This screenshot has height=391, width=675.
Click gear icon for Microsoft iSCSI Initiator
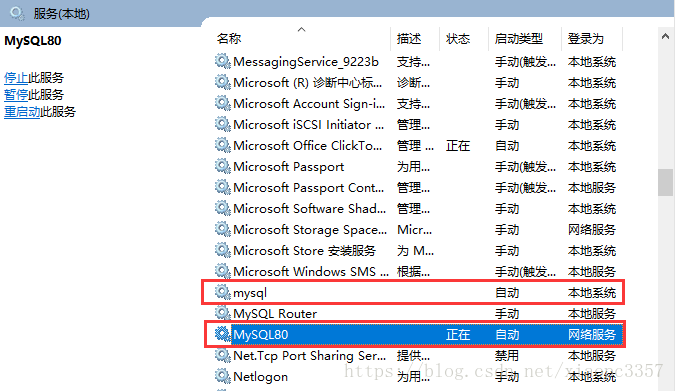tap(223, 124)
